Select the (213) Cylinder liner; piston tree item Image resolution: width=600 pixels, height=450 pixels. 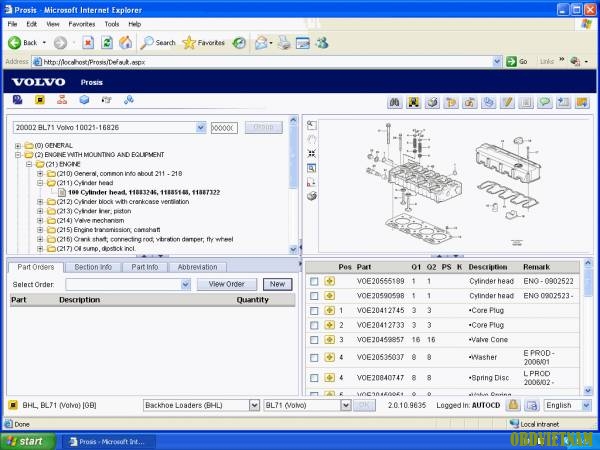coord(94,211)
